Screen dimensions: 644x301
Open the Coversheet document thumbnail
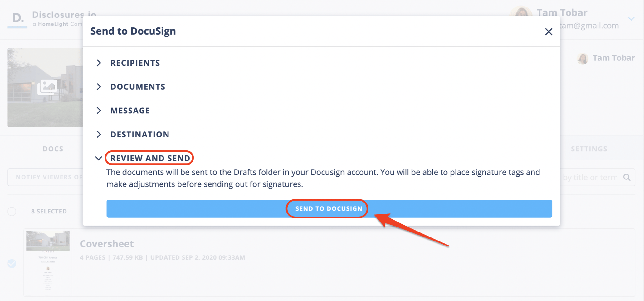point(48,263)
